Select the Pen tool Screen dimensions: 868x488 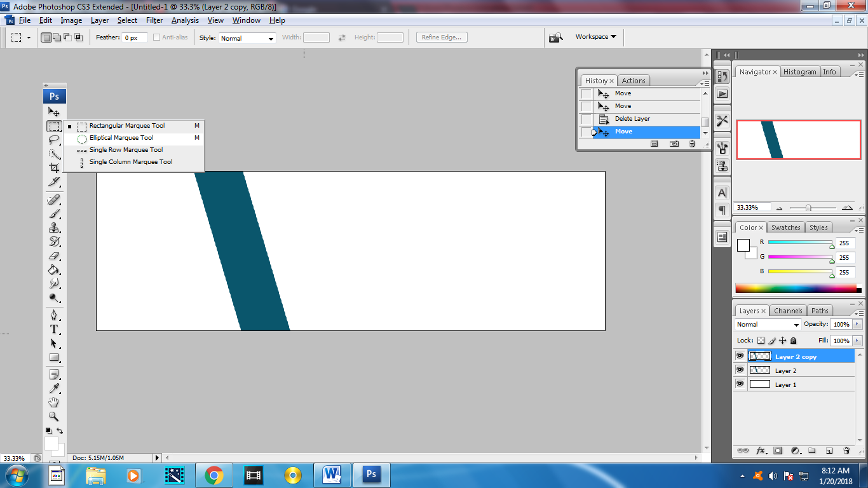[54, 315]
